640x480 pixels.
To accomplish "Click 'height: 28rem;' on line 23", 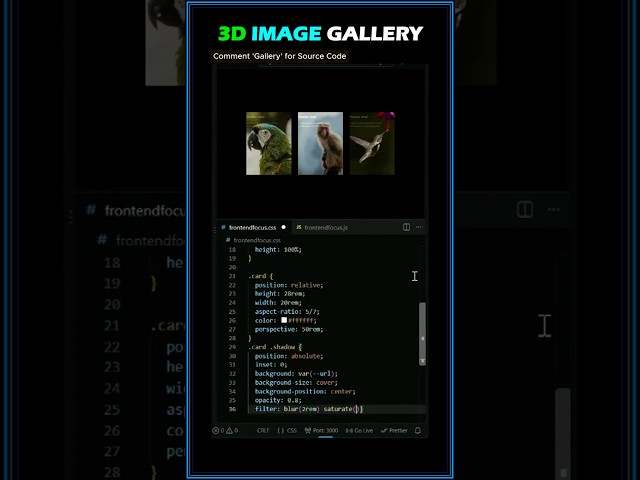I will point(280,293).
